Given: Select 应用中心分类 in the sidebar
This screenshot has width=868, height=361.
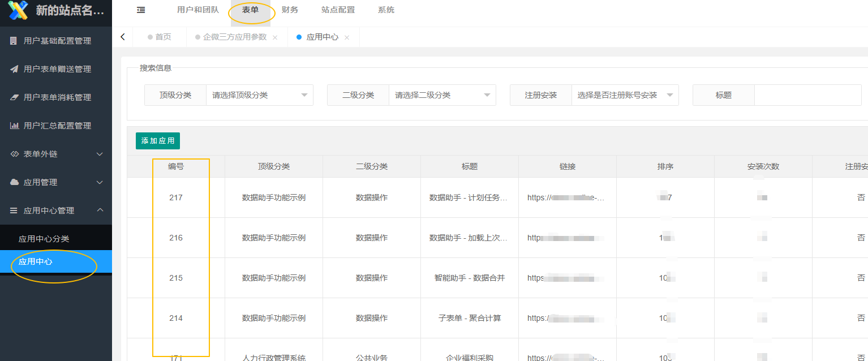Looking at the screenshot, I should coord(44,239).
